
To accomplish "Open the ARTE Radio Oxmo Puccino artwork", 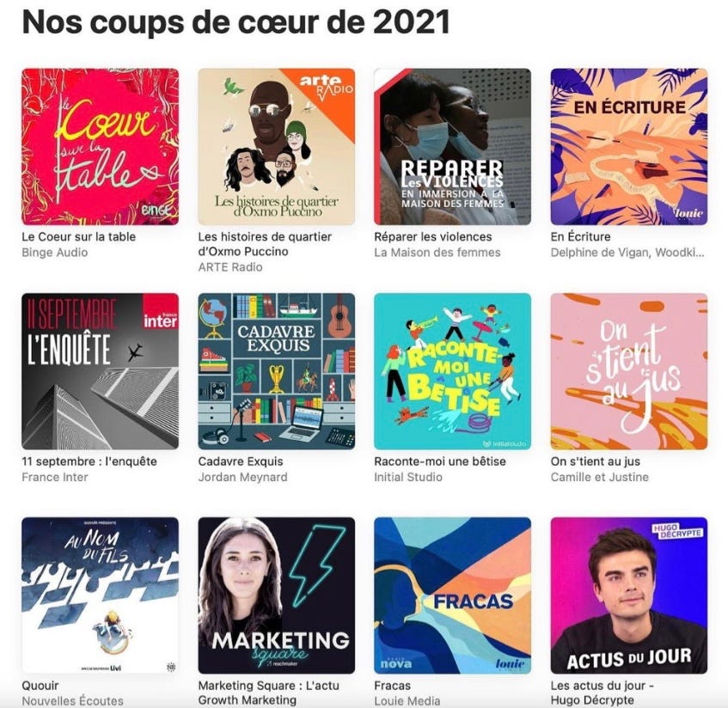I will click(276, 147).
